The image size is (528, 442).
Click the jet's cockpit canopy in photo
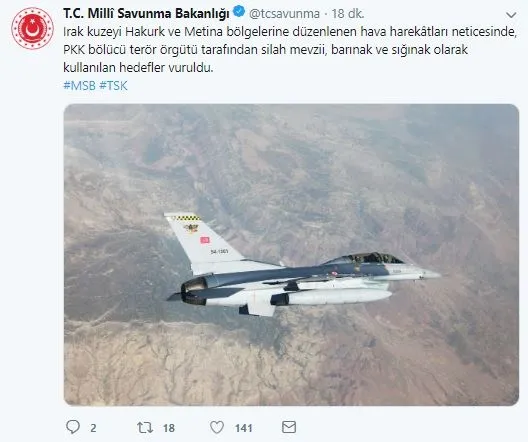click(367, 259)
